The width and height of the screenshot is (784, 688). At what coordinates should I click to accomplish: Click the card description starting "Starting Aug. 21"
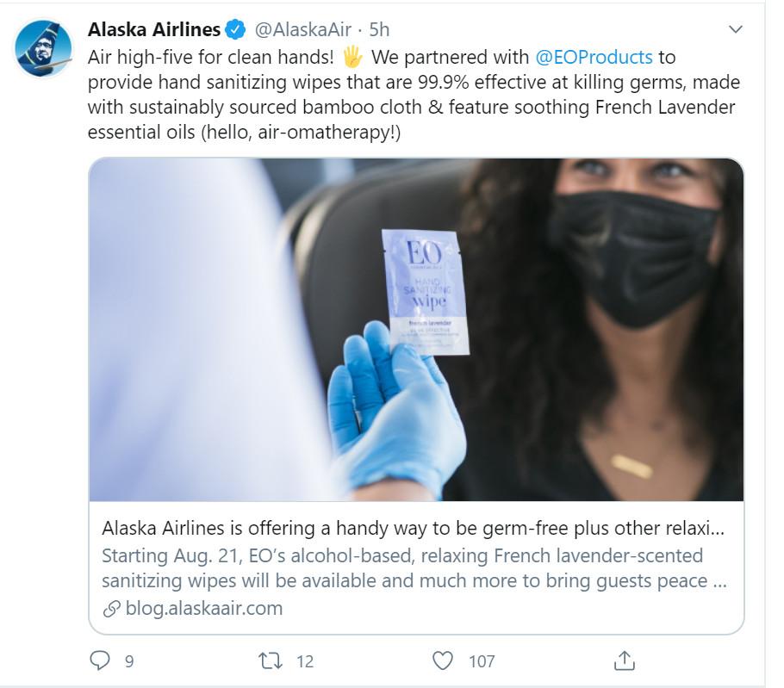tap(414, 567)
